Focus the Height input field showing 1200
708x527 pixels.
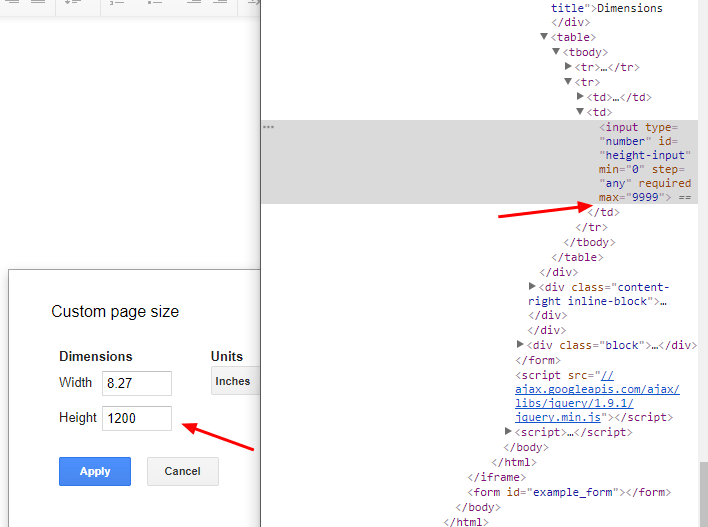137,418
